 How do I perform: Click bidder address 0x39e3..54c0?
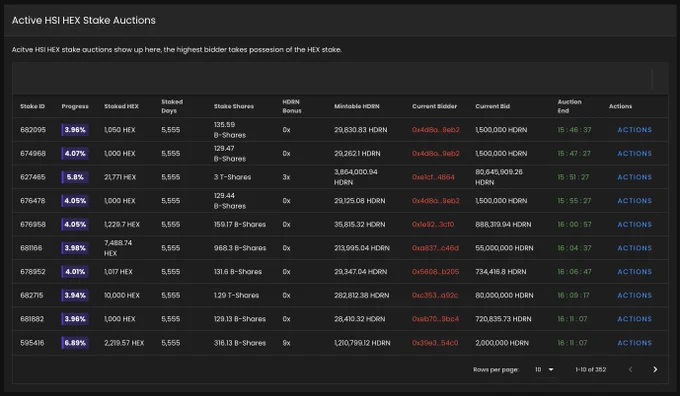tap(435, 343)
